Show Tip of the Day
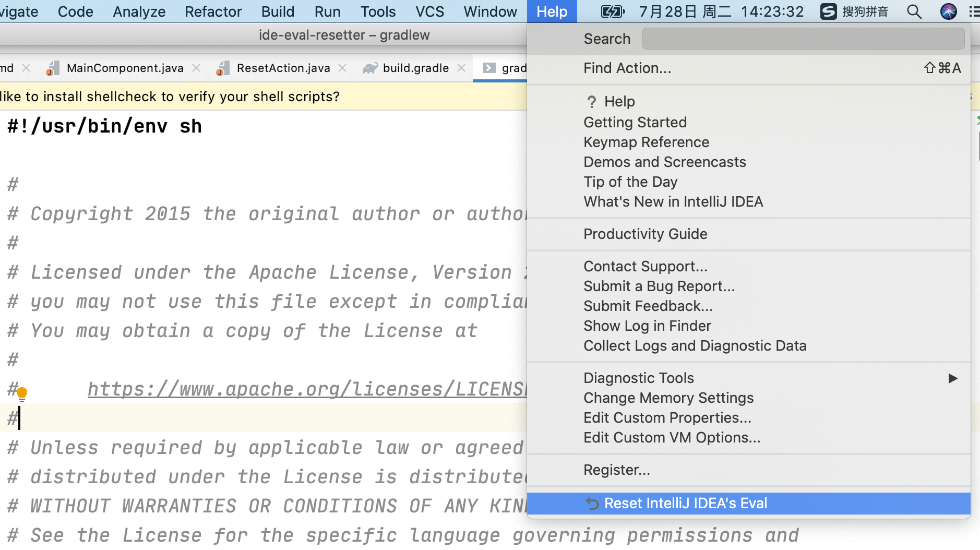The width and height of the screenshot is (980, 550). (749, 182)
